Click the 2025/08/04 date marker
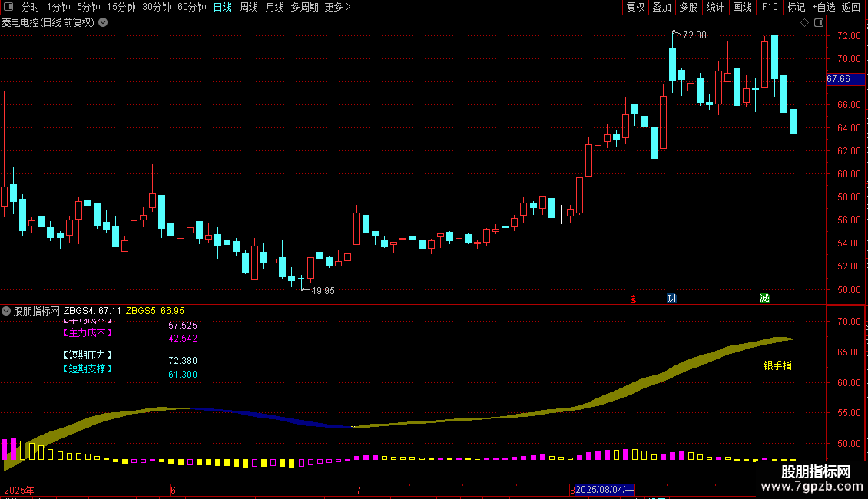 point(604,490)
